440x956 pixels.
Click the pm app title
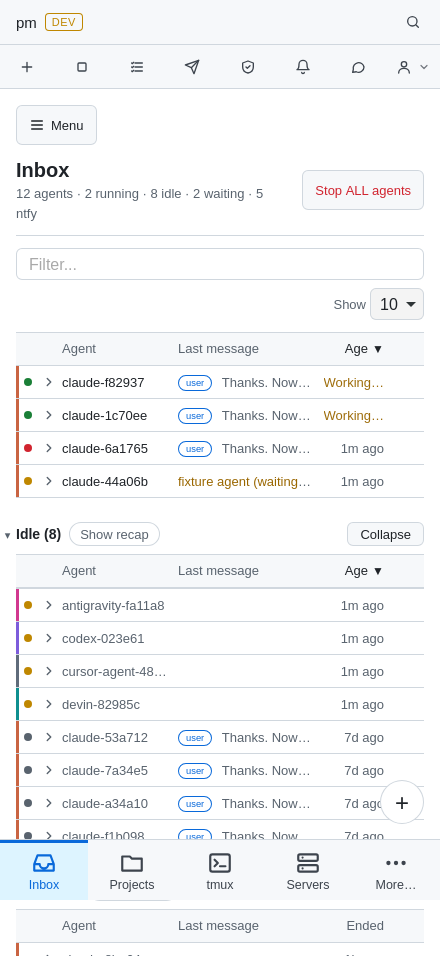[x=26, y=23]
